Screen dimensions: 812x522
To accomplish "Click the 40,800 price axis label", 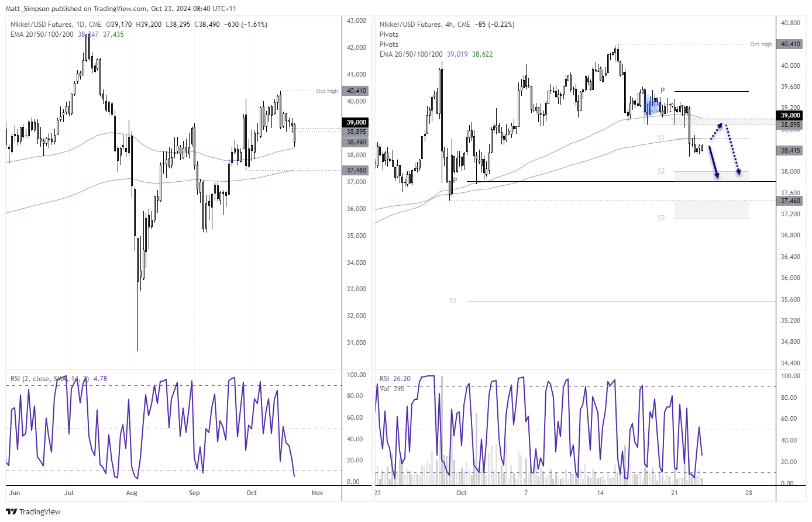I will coord(790,23).
